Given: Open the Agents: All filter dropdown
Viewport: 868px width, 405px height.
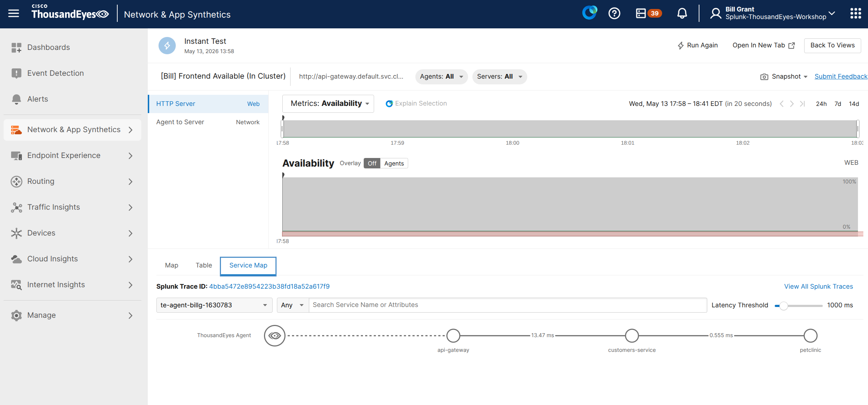Looking at the screenshot, I should tap(442, 76).
